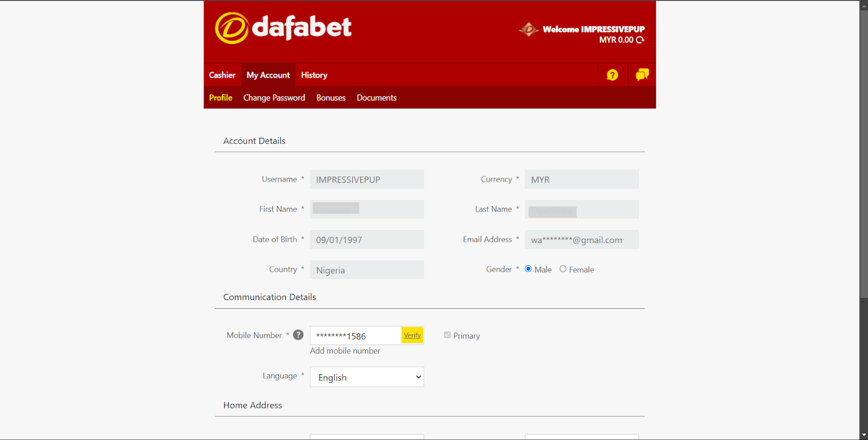Click the MYR 0.00 balance text
The image size is (868, 440).
click(616, 40)
